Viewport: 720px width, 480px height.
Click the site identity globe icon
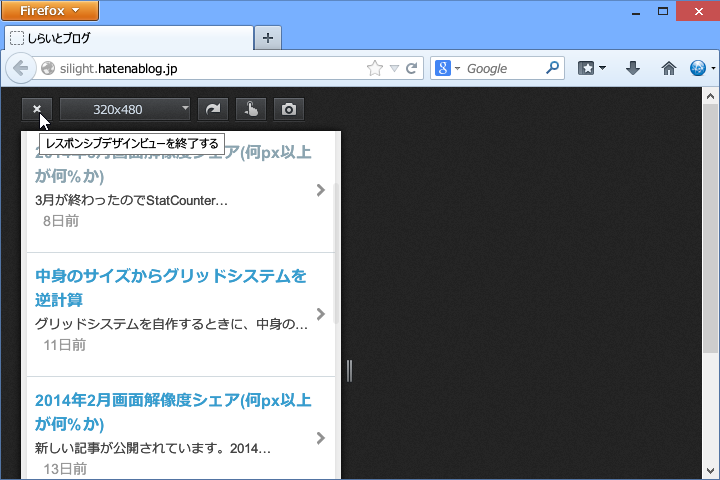[x=48, y=68]
